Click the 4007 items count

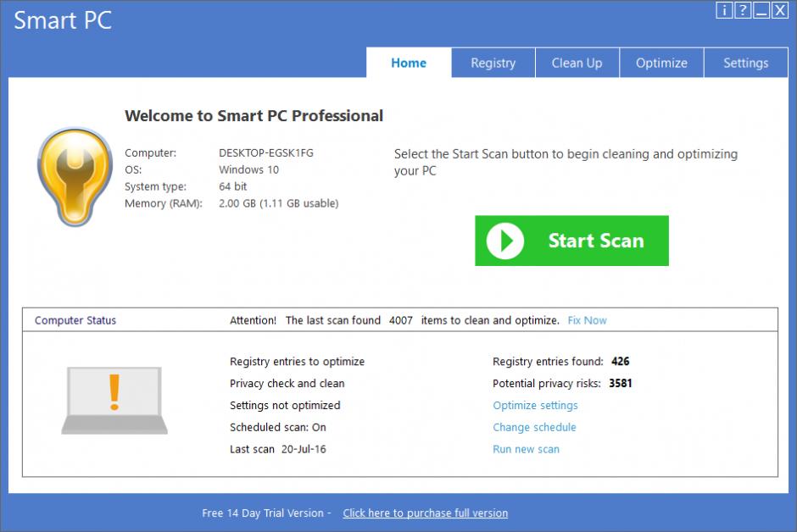pos(401,320)
